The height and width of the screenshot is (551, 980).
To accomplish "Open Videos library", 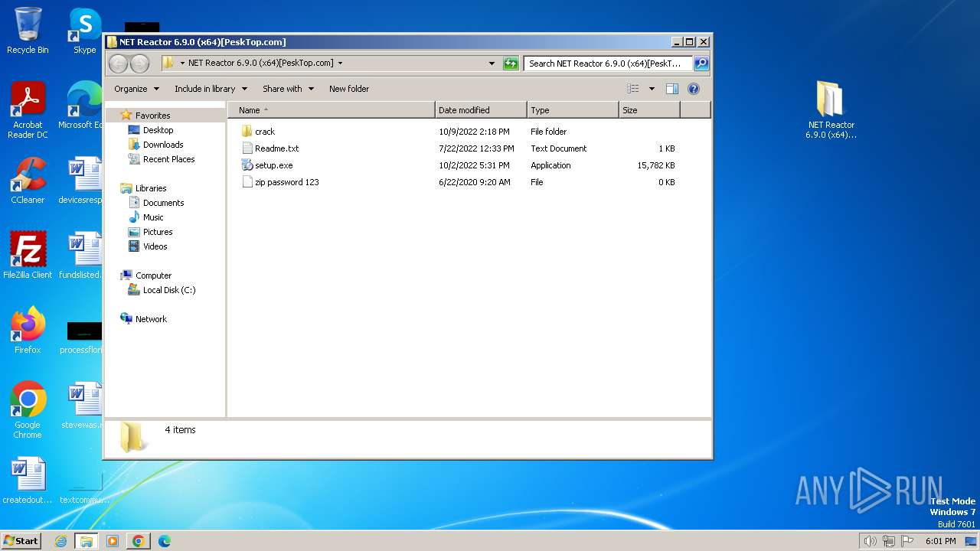I will point(155,246).
